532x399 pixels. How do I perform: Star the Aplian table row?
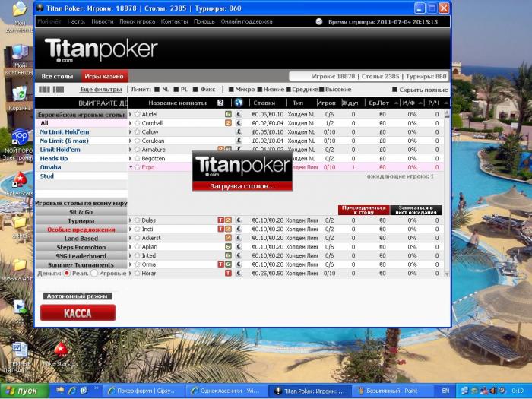coord(138,247)
